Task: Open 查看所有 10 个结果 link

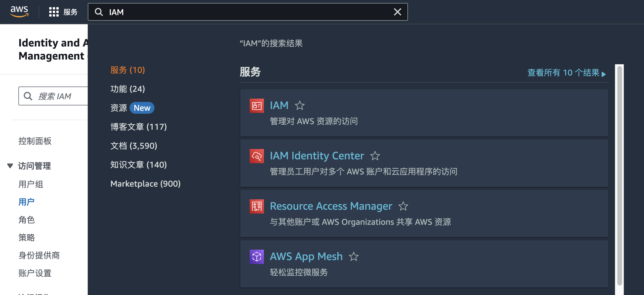Action: pyautogui.click(x=567, y=73)
